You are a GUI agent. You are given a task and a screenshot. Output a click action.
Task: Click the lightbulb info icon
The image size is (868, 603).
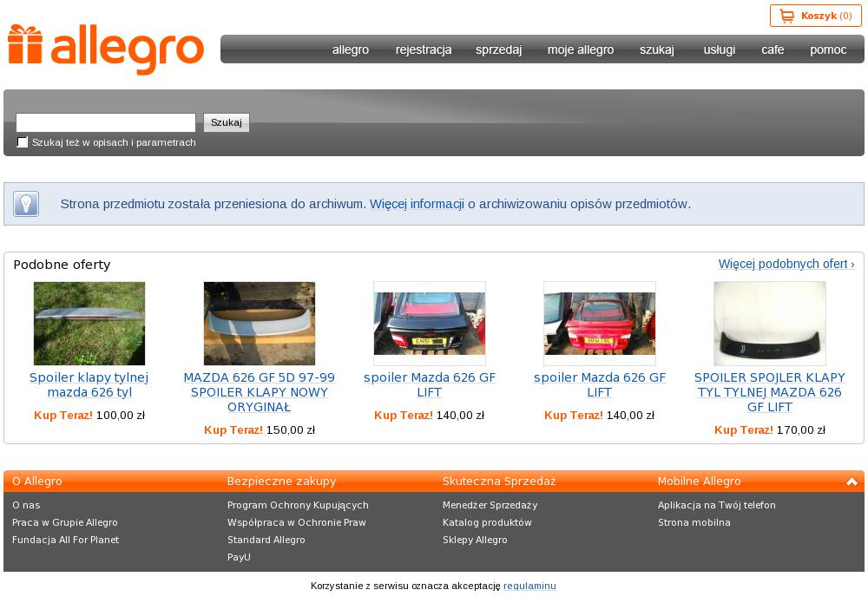26,204
